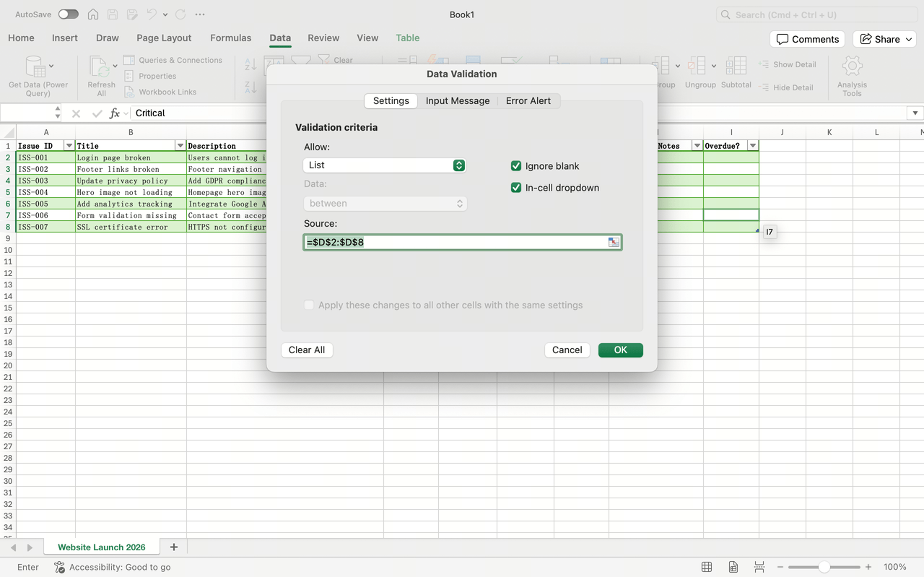
Task: Click the zoom slider handle
Action: tap(824, 567)
